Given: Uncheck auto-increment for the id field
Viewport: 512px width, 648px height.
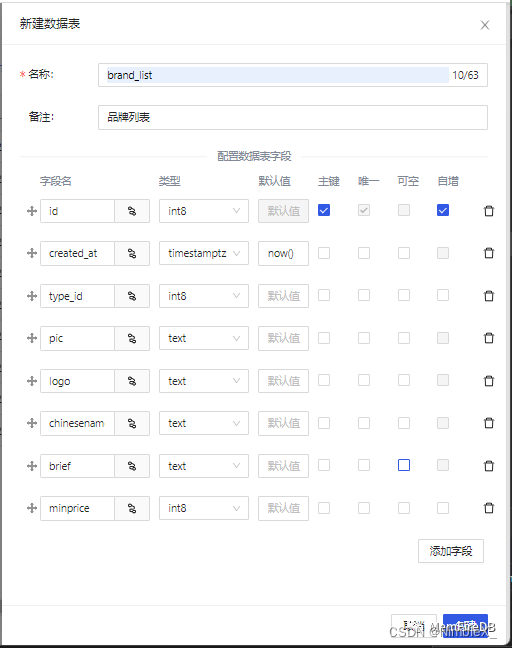Looking at the screenshot, I should [x=443, y=210].
